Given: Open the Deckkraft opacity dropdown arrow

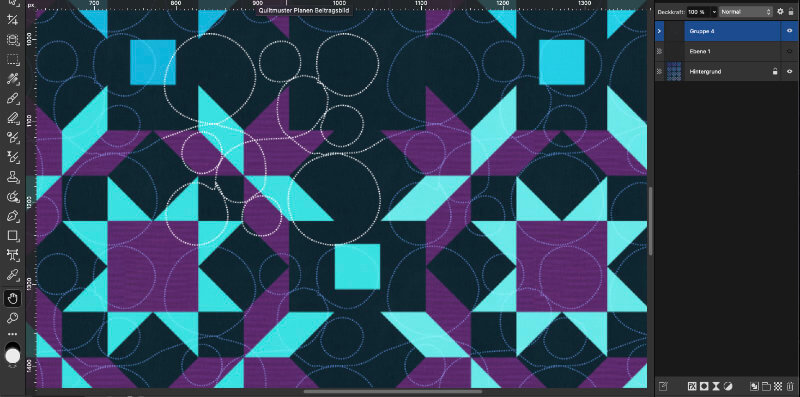Looking at the screenshot, I should click(x=714, y=11).
